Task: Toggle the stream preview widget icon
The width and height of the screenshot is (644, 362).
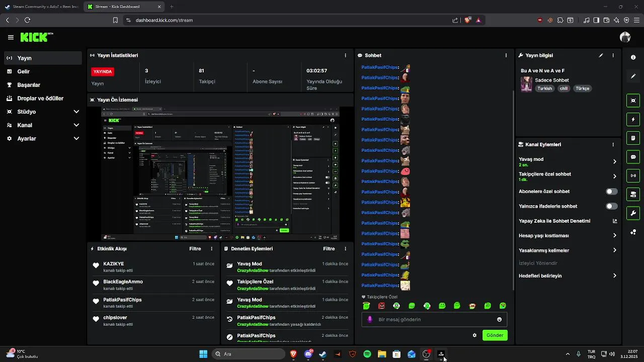Action: point(633,101)
